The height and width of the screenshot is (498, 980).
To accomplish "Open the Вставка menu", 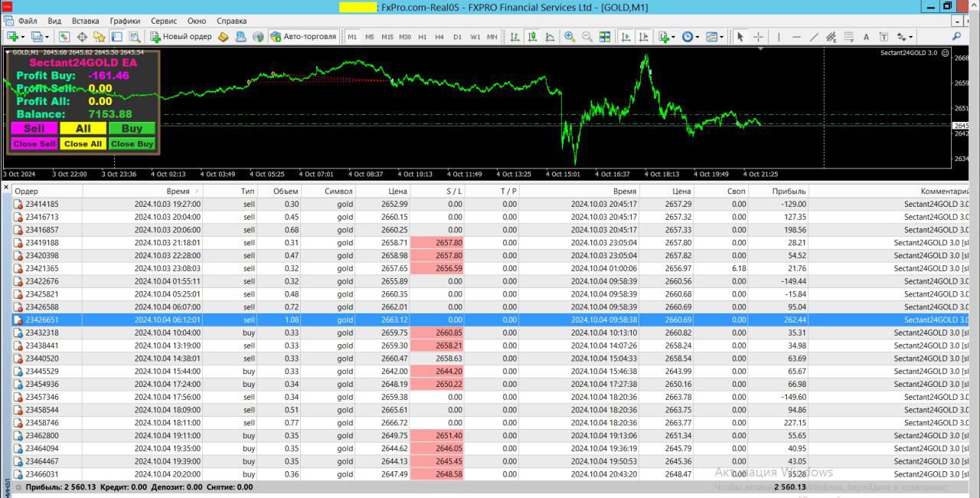I will coord(85,21).
